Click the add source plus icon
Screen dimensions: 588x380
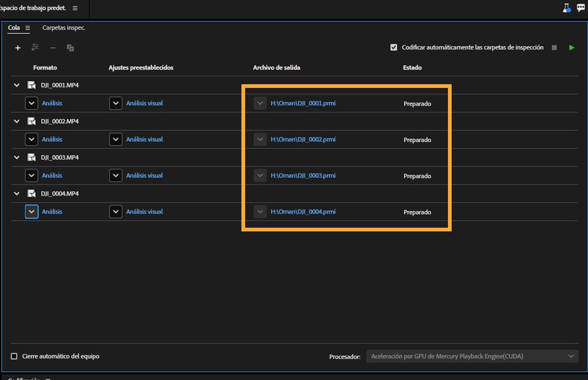(x=18, y=48)
